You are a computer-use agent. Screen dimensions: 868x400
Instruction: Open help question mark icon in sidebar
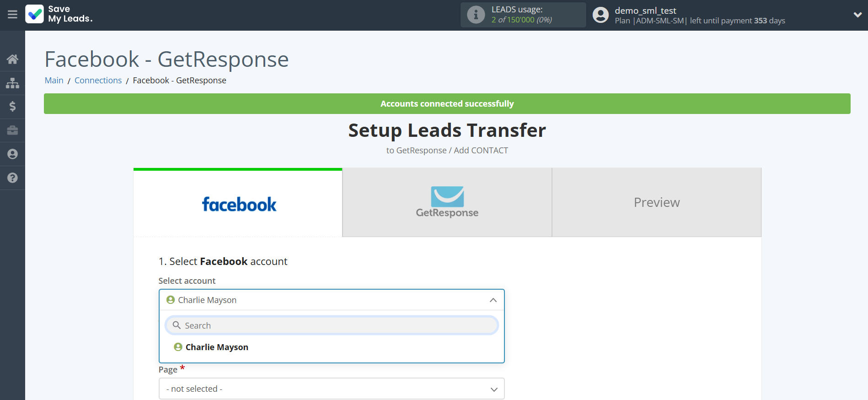(x=12, y=178)
